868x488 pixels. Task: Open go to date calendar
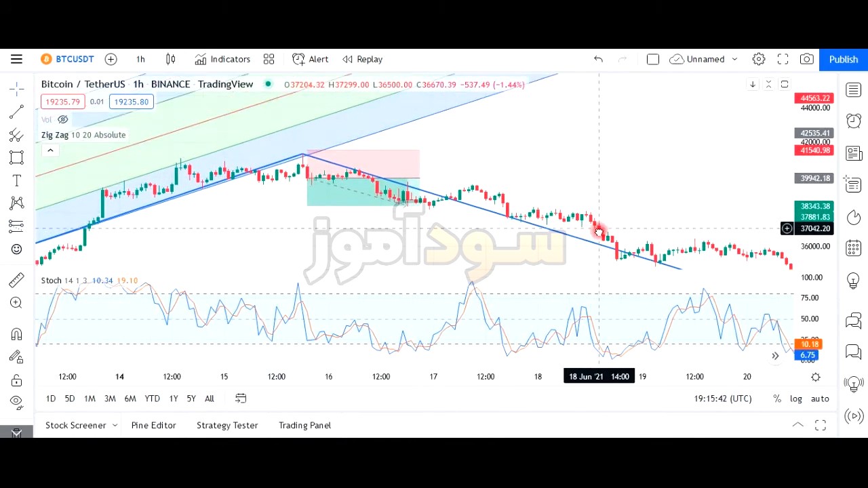tap(241, 399)
